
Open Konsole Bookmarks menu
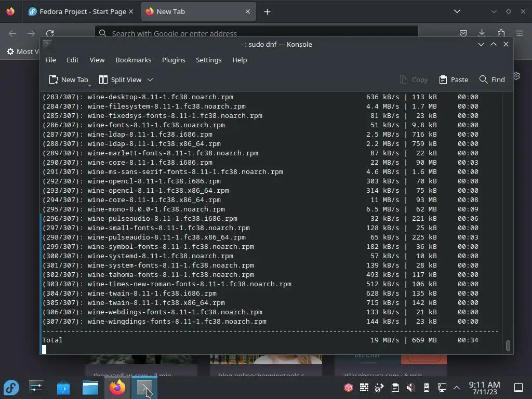134,60
